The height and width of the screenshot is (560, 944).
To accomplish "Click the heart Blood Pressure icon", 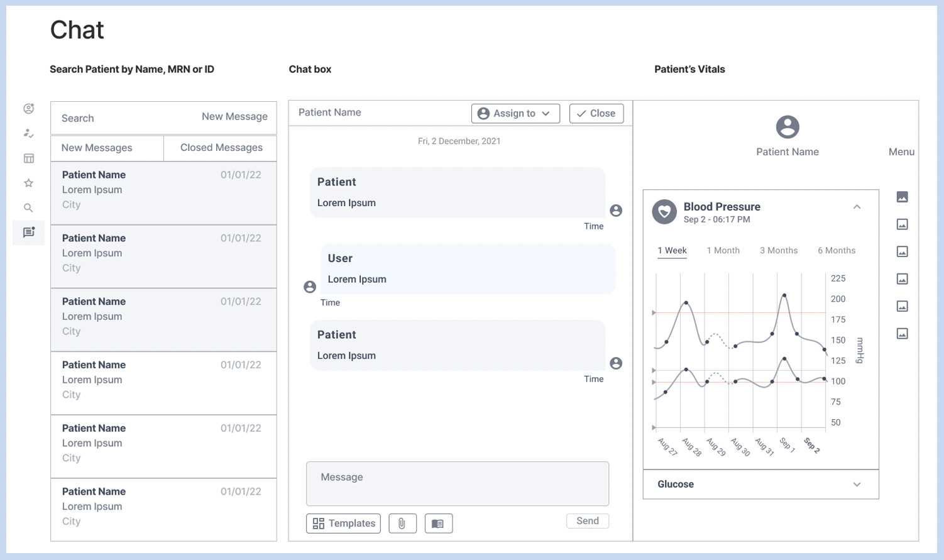I will coord(664,212).
